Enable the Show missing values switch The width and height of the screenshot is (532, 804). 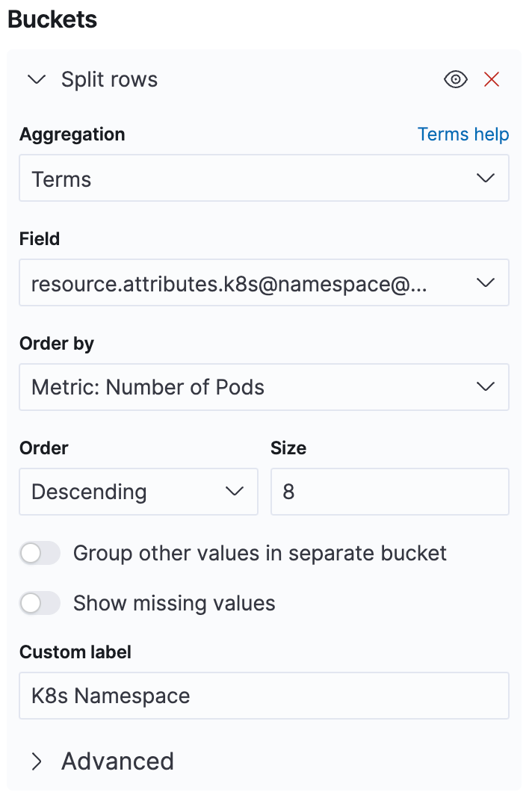pos(40,603)
